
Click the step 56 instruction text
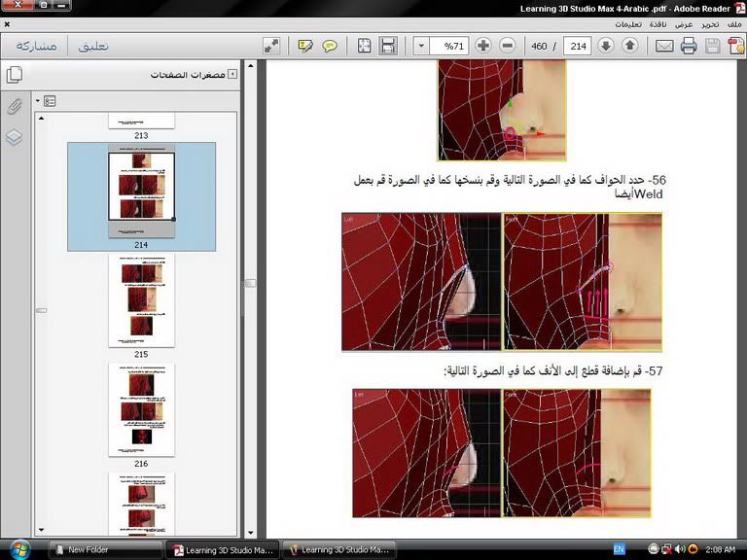pyautogui.click(x=510, y=187)
